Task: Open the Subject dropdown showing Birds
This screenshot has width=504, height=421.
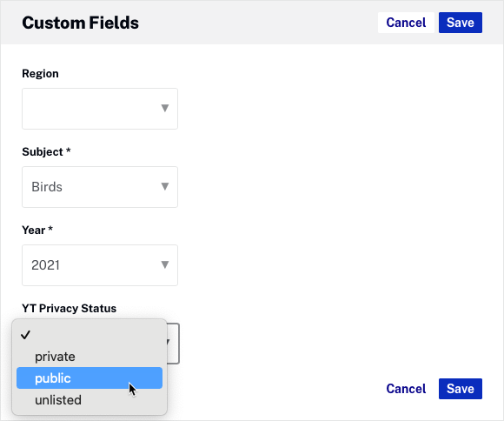Action: tap(100, 187)
